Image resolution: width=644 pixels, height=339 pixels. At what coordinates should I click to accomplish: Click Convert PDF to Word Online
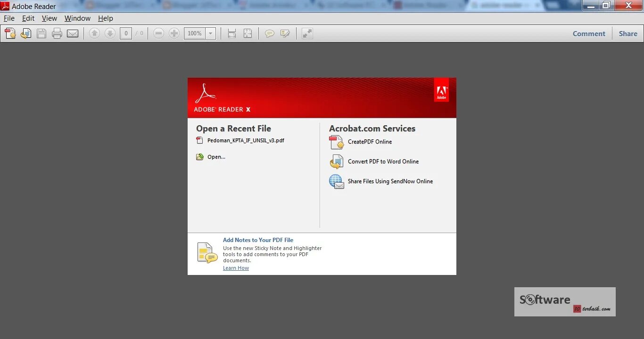click(383, 161)
